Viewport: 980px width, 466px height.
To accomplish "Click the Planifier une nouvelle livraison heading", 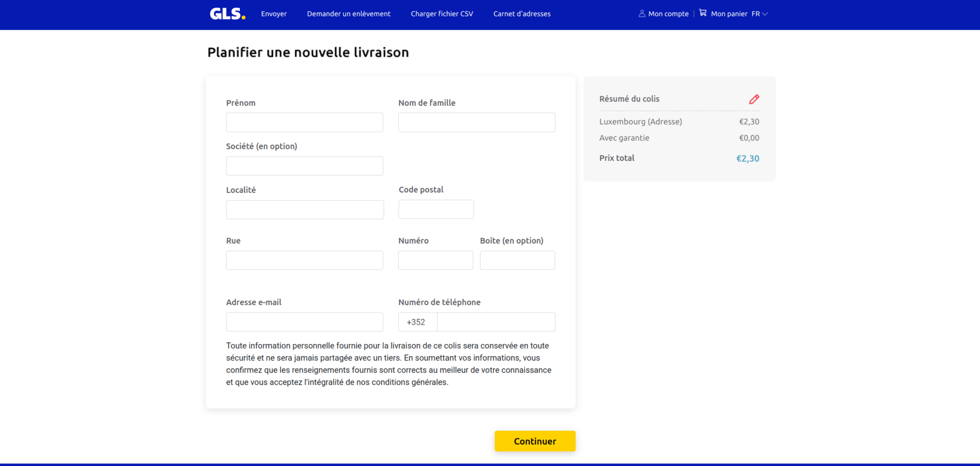I will (308, 53).
